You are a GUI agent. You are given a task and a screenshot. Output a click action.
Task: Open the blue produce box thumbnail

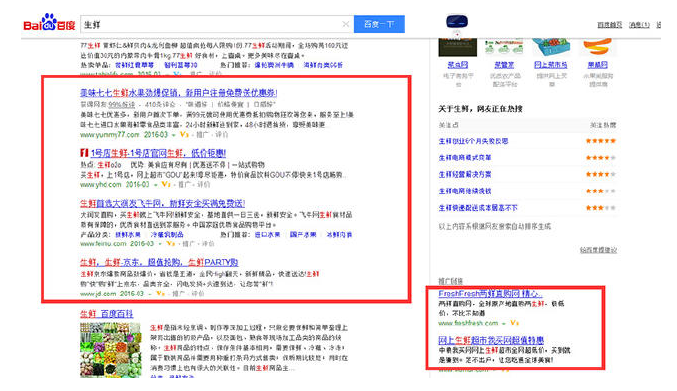550,47
